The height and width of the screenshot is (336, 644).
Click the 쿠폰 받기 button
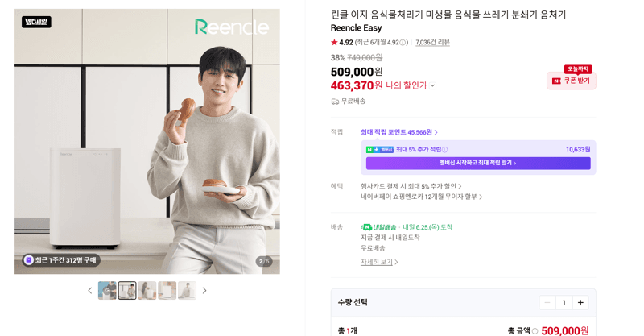click(x=572, y=81)
